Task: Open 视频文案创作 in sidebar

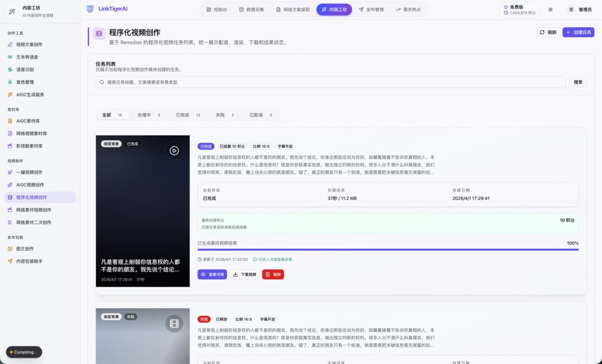Action: point(29,45)
